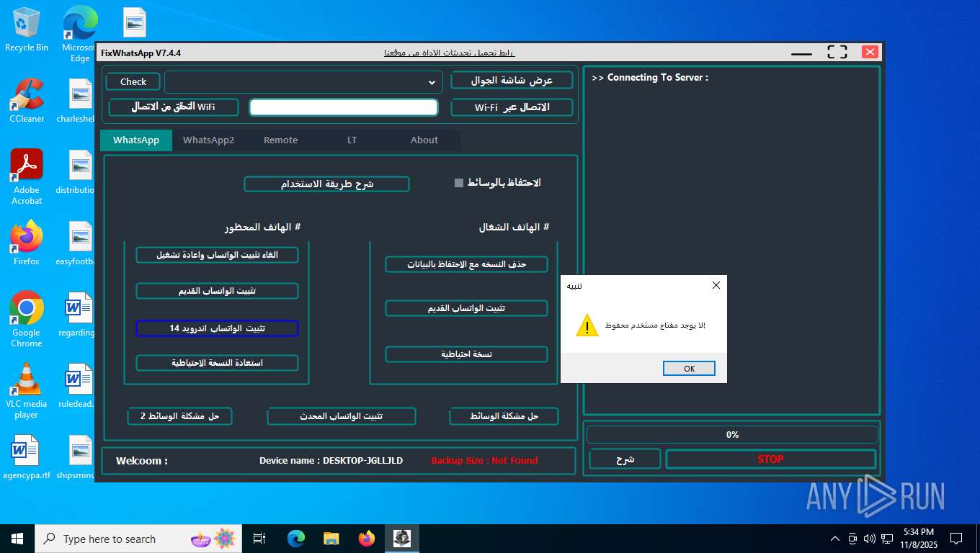Click the taskbar search box
The image size is (980, 553).
138,539
